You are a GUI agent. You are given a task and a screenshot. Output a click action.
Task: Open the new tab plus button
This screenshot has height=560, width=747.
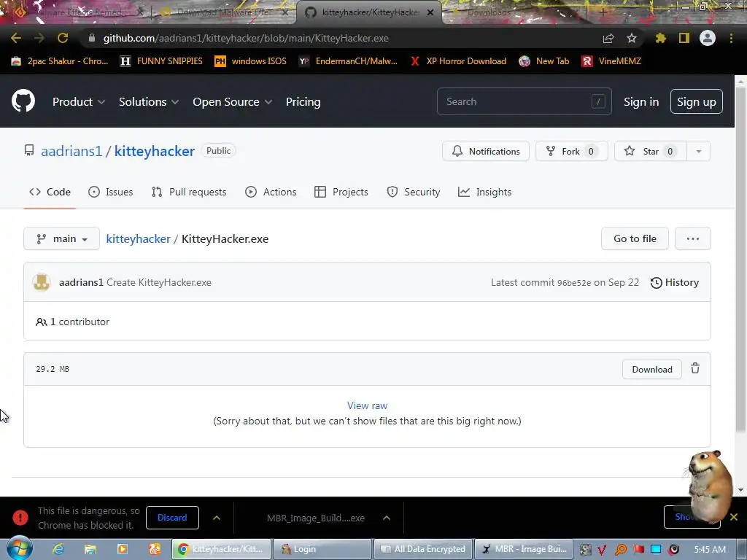[x=603, y=13]
